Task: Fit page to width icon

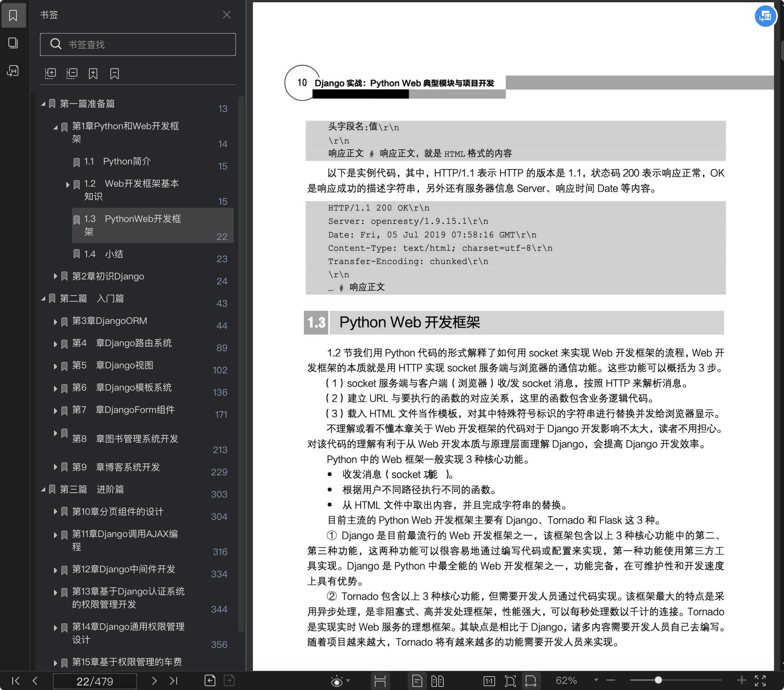Action: (x=531, y=681)
